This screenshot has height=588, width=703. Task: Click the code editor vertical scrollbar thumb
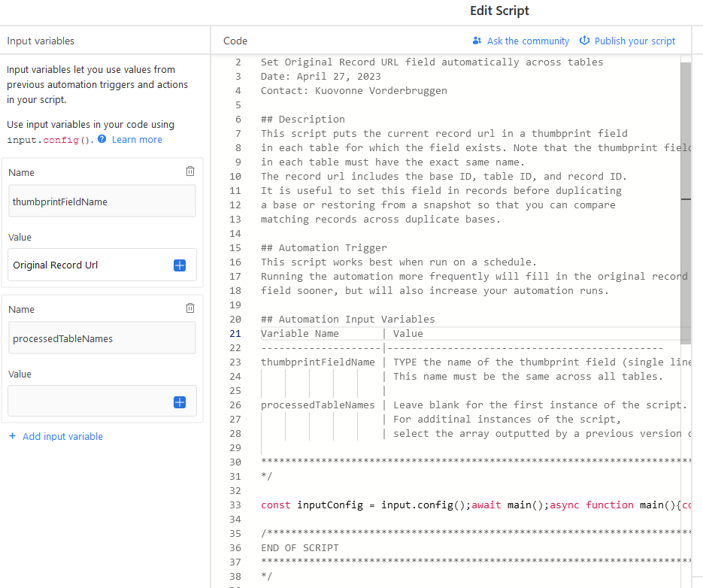pos(686,203)
